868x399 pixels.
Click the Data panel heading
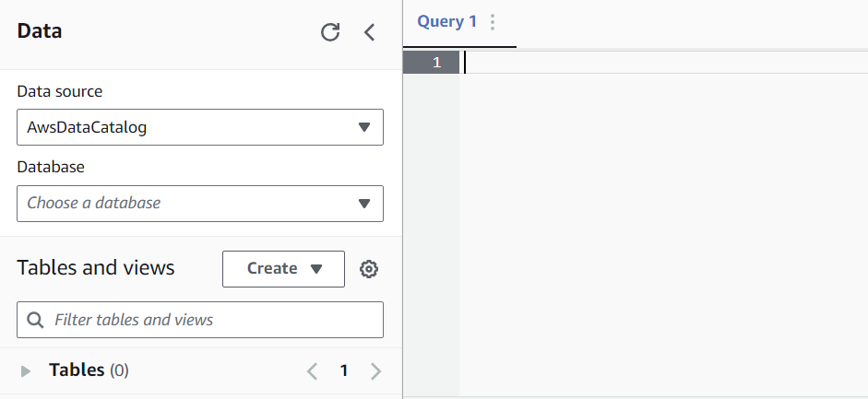click(x=40, y=31)
